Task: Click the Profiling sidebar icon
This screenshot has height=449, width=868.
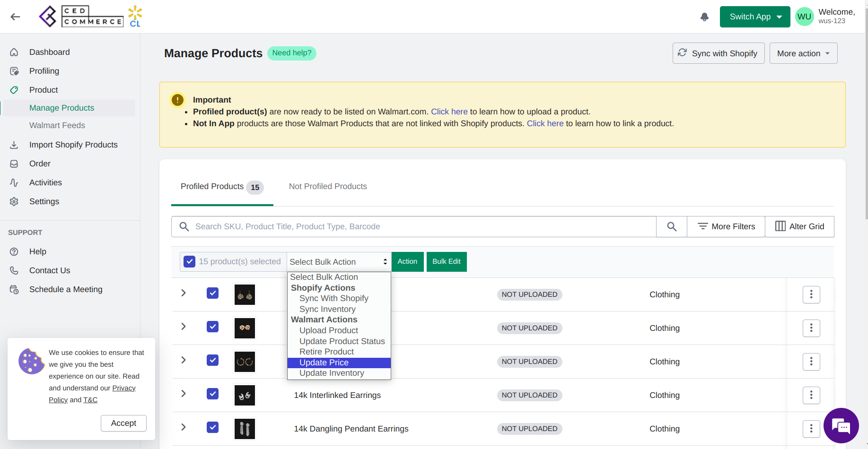Action: (x=14, y=71)
